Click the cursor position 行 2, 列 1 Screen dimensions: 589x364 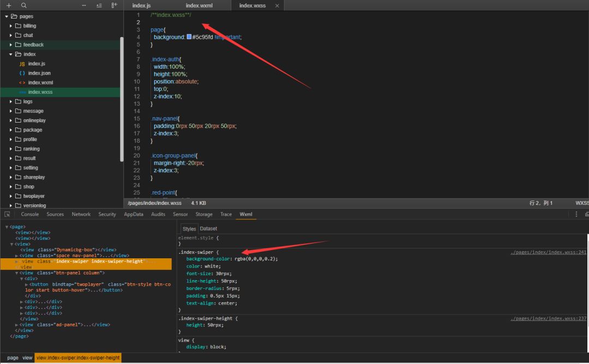[x=541, y=203]
